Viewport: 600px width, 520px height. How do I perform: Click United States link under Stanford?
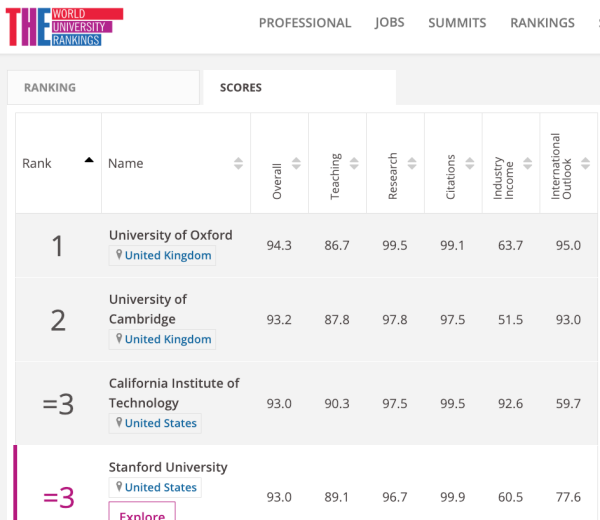pyautogui.click(x=161, y=487)
